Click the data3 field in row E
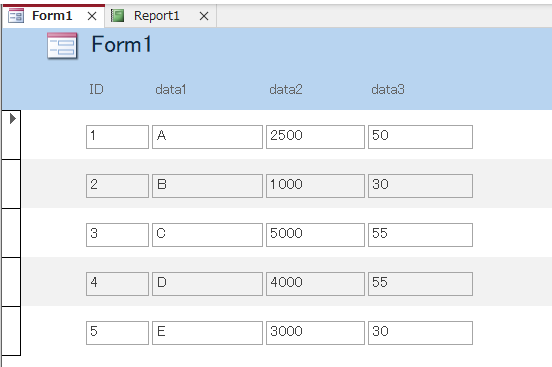 click(420, 332)
